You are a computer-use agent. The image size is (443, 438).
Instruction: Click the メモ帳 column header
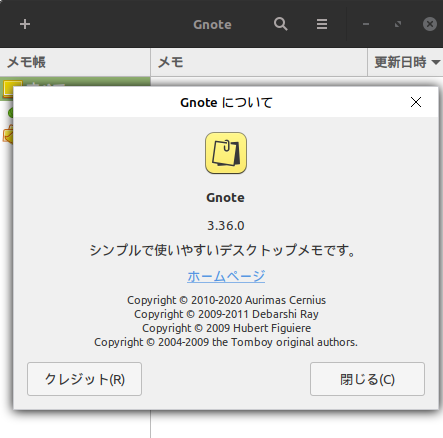[x=75, y=62]
